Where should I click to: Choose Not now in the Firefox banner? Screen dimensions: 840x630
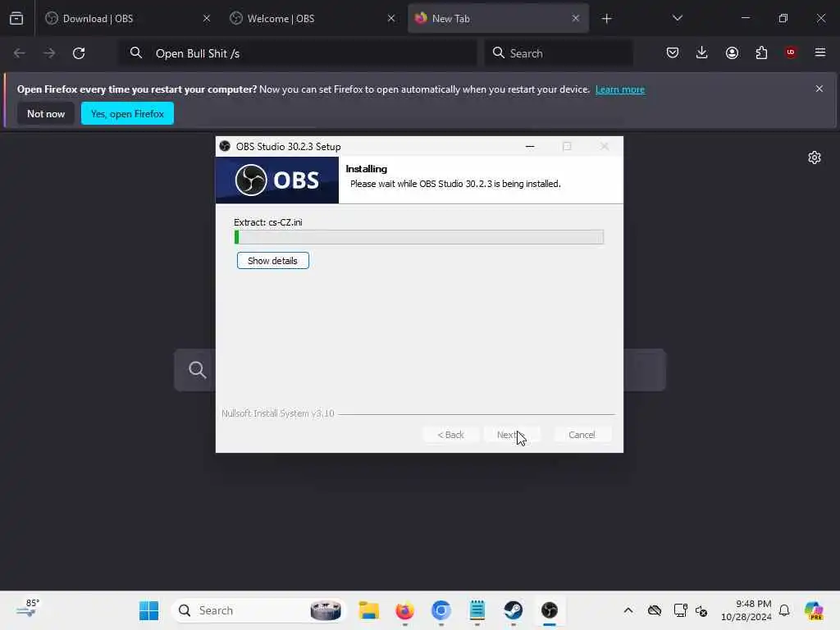46,113
